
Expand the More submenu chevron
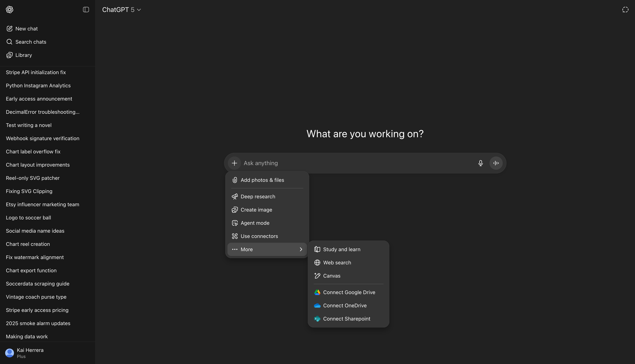click(x=301, y=249)
